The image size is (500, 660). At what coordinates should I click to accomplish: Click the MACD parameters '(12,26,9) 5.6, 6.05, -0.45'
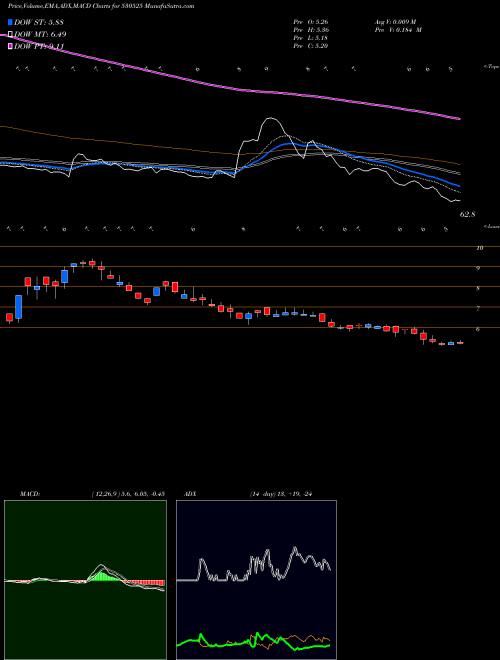128,494
